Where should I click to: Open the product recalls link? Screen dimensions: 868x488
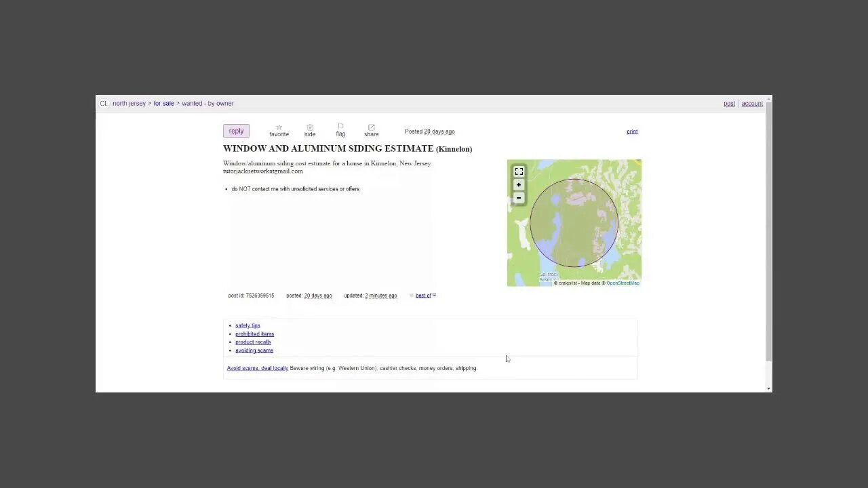[253, 342]
